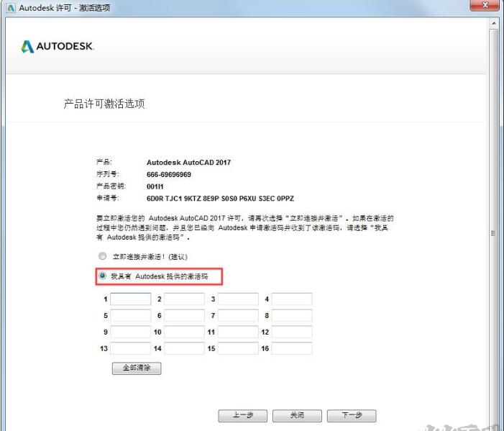Click activation code field 14

point(184,348)
